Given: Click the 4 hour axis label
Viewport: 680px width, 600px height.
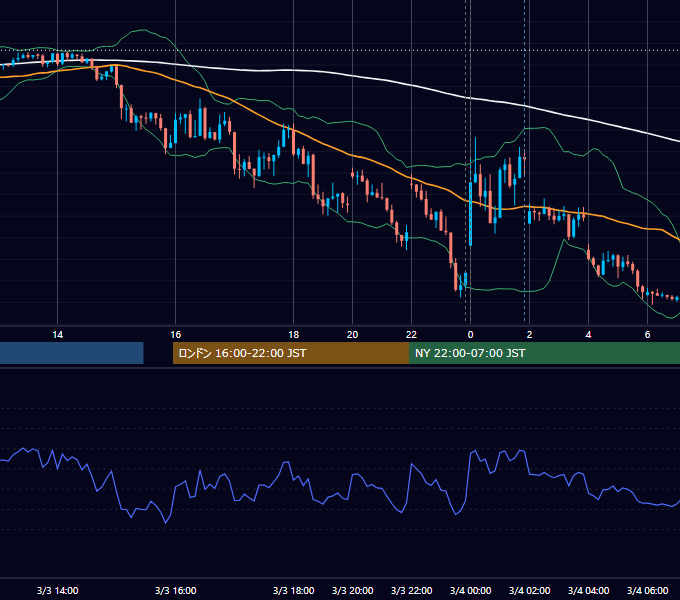Looking at the screenshot, I should click(x=588, y=335).
